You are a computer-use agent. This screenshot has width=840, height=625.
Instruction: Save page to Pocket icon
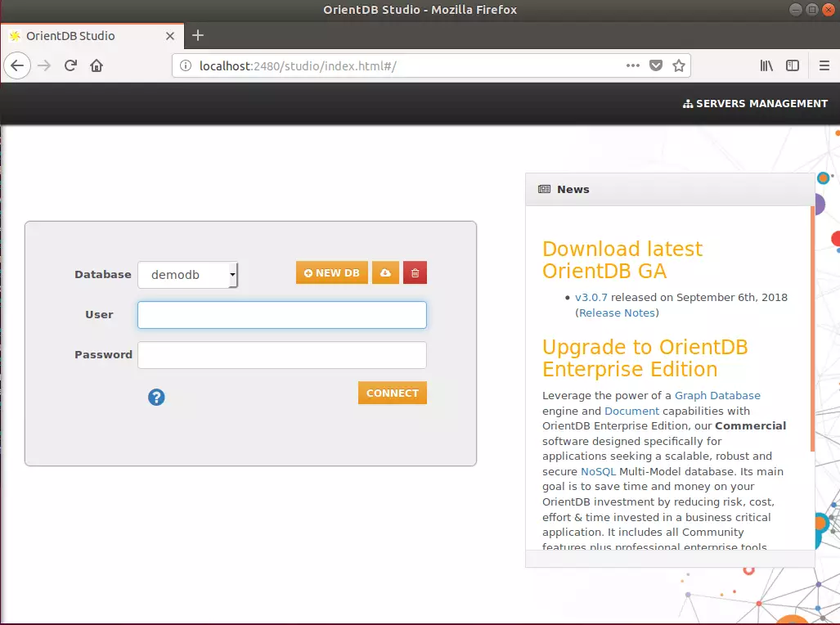pyautogui.click(x=656, y=65)
